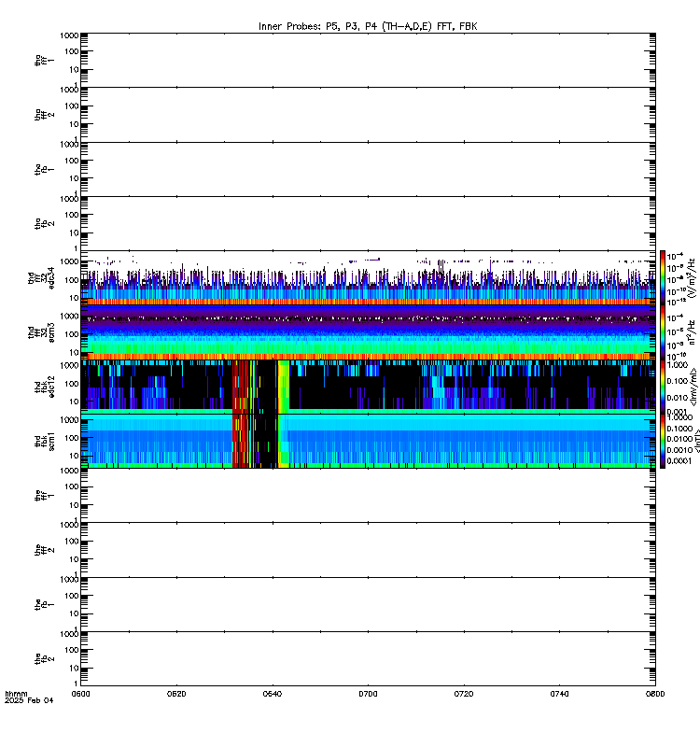This screenshot has height=747, width=700.
Task: Click the 'the fff 2' panel label
Action: pos(44,550)
